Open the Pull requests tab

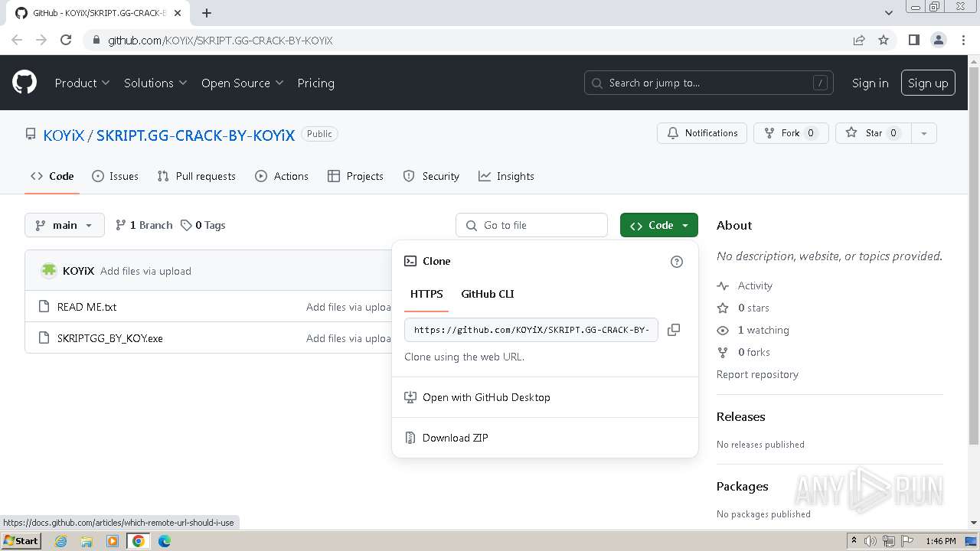point(197,176)
